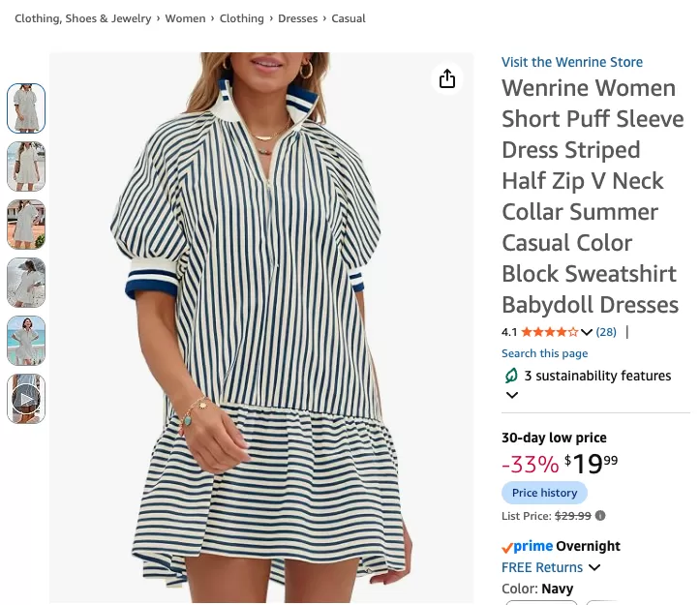Play the product video thumbnail
The height and width of the screenshot is (605, 700).
point(26,399)
